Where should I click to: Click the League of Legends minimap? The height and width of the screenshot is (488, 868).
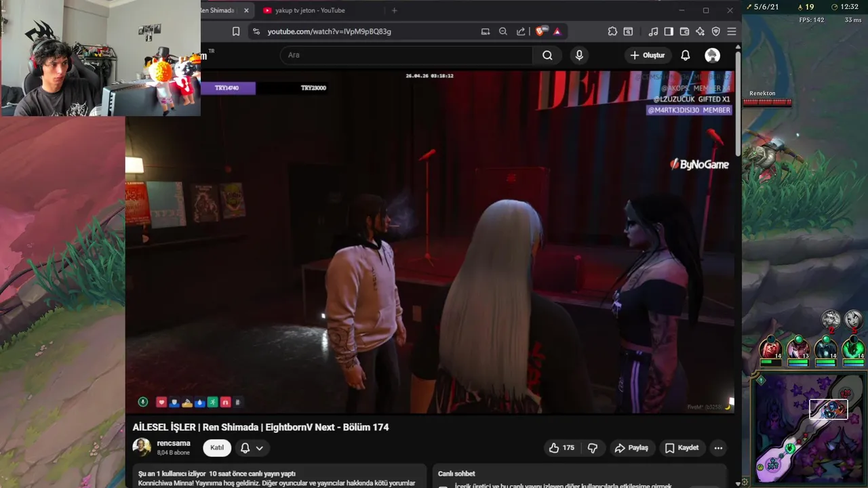(810, 430)
